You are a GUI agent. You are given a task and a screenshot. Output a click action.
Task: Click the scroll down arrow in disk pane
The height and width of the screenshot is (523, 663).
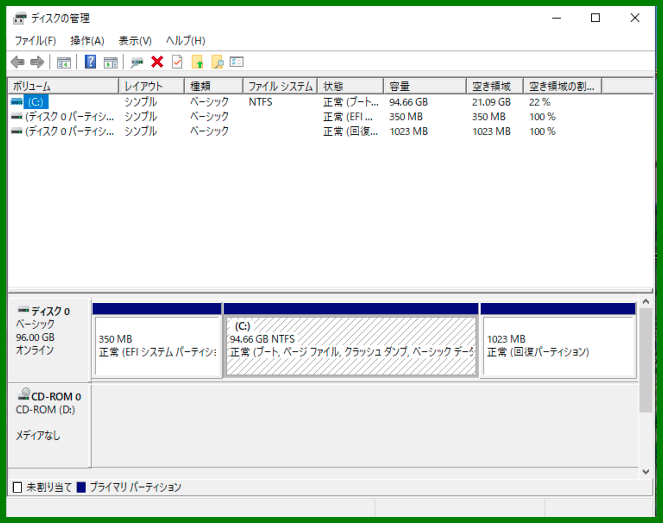(645, 471)
